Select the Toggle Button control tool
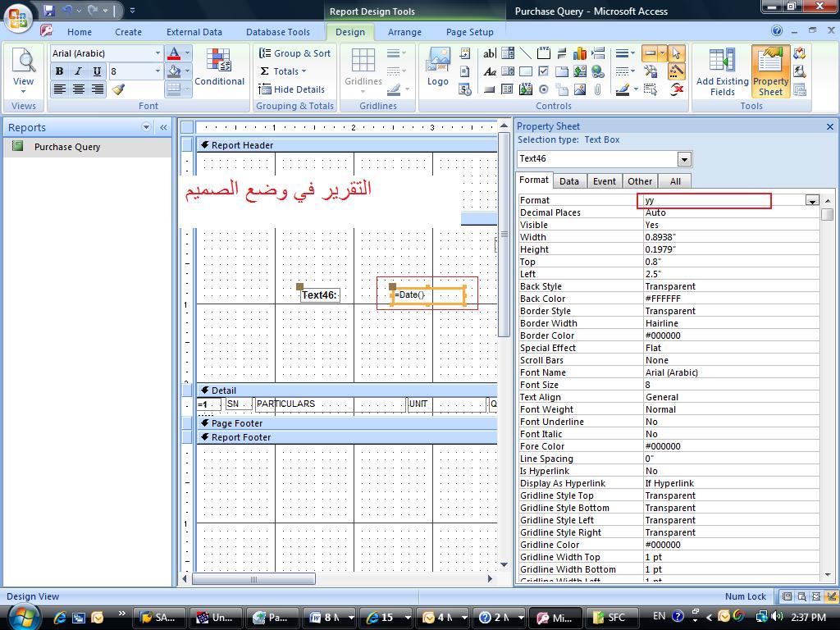 coord(561,53)
